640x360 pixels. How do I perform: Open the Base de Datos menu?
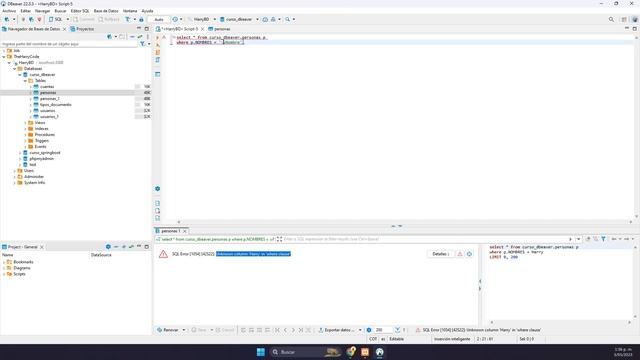(x=106, y=11)
